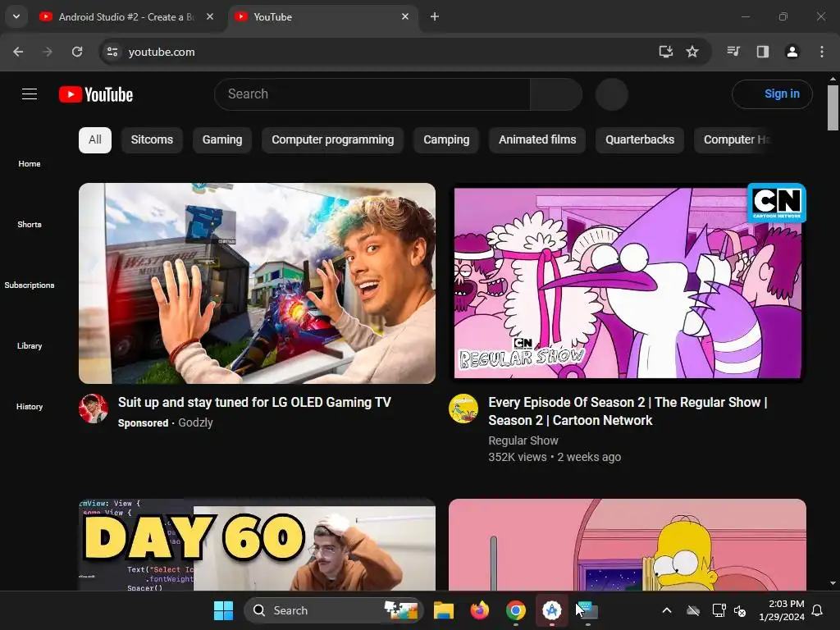This screenshot has width=840, height=630.
Task: View site information icon in address bar
Action: [x=112, y=52]
